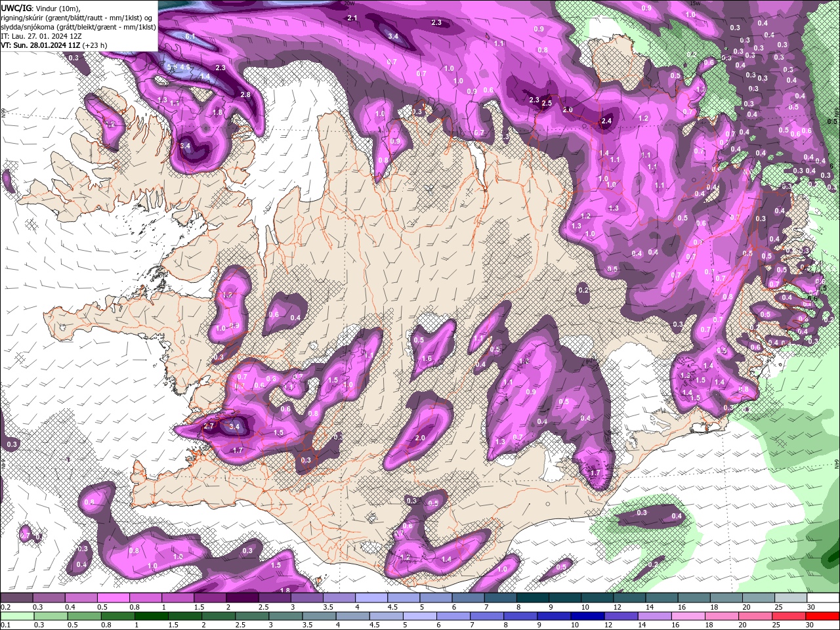840x630 pixels.
Task: Select the 'IT: Lau. 27. 01. 2024 12Z' line
Action: click(x=40, y=36)
